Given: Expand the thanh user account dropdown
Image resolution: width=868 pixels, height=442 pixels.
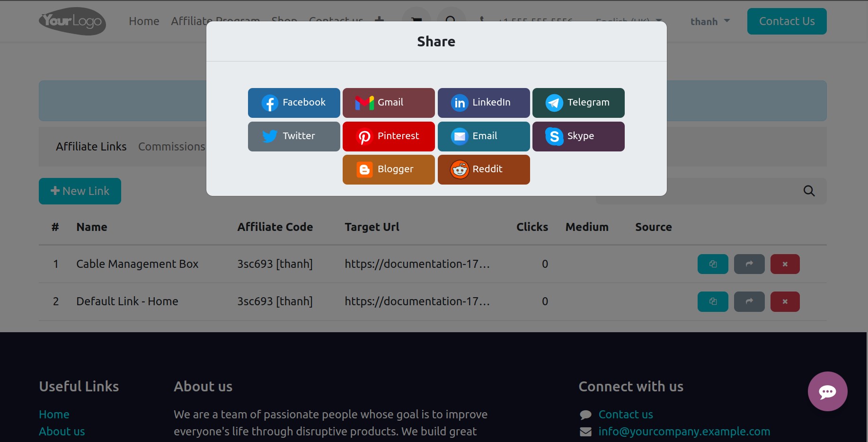Looking at the screenshot, I should coord(709,21).
